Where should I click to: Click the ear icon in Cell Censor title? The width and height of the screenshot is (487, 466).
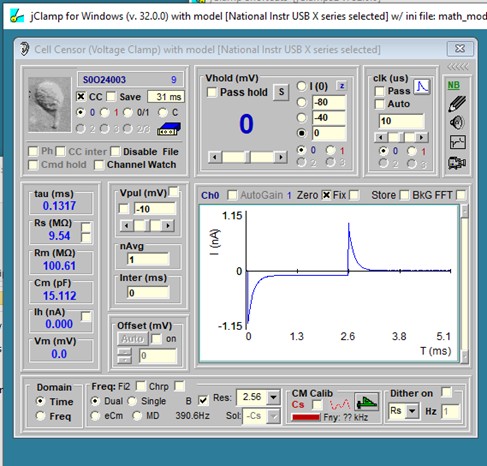(x=24, y=49)
